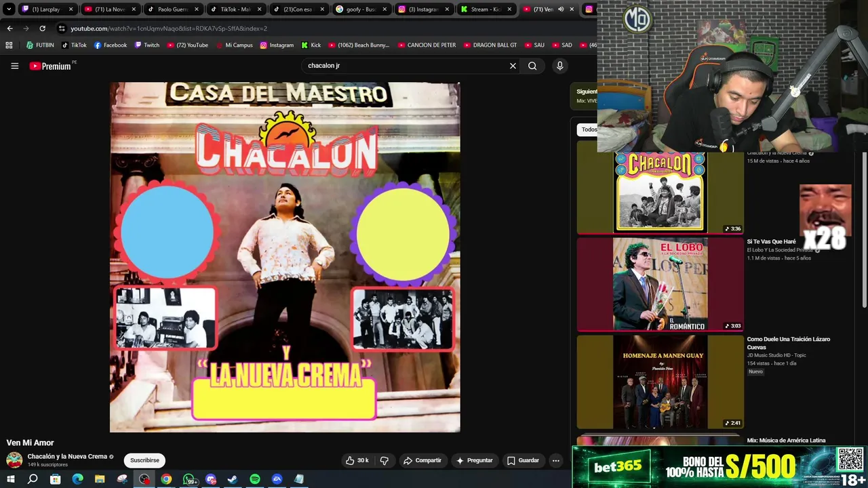Image resolution: width=868 pixels, height=488 pixels.
Task: Click the Mix: Música de América Latina title
Action: pyautogui.click(x=786, y=441)
